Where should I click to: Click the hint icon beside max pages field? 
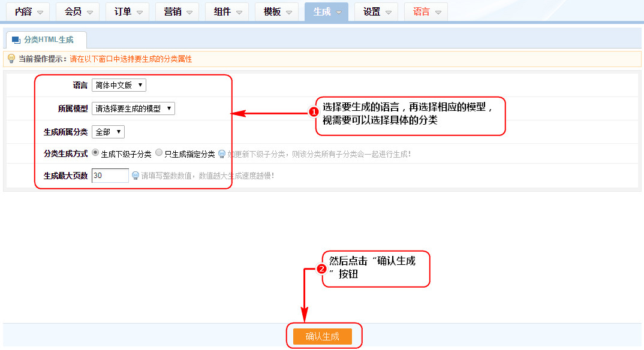point(136,176)
